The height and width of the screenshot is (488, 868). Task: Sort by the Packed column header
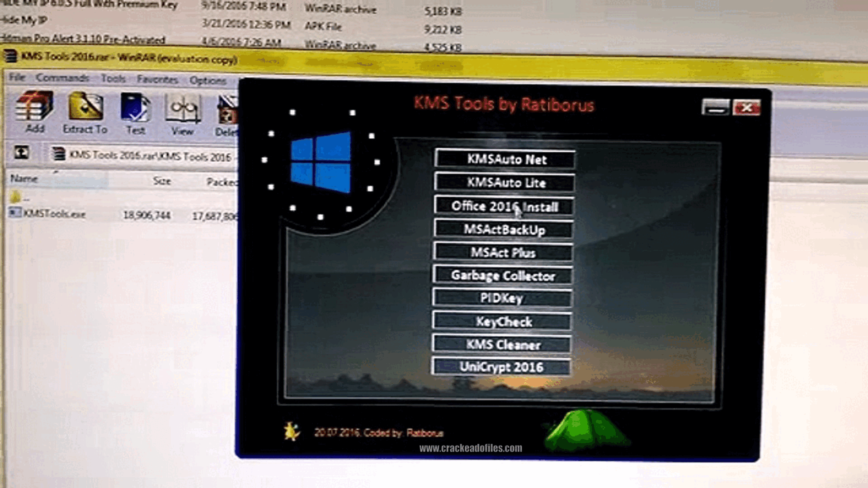[222, 182]
